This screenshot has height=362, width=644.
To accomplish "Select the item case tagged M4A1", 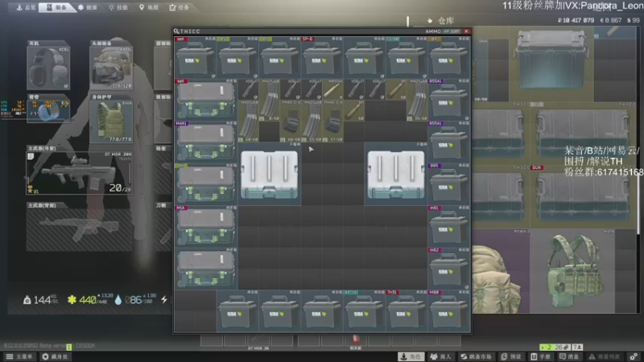I will click(x=206, y=142).
